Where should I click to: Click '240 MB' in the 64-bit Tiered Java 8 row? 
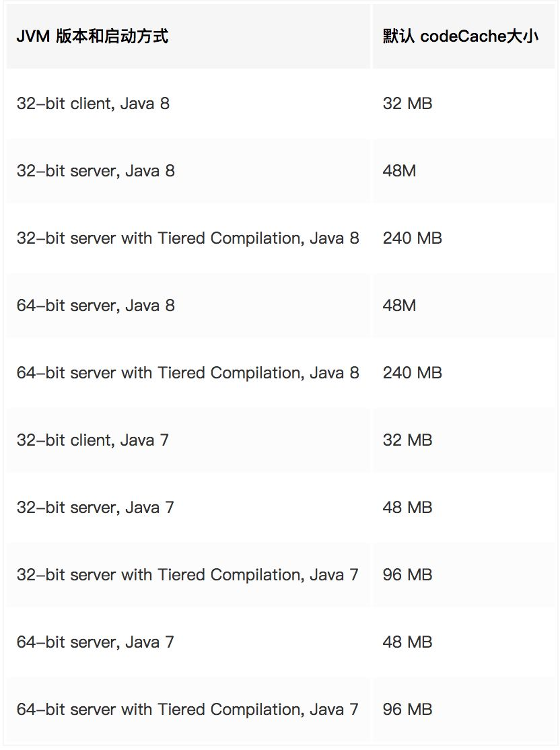click(x=412, y=373)
